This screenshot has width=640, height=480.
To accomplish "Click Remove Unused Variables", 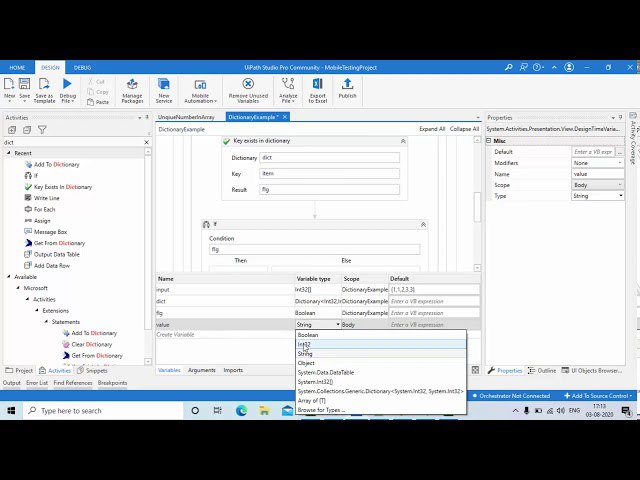I will tap(248, 91).
